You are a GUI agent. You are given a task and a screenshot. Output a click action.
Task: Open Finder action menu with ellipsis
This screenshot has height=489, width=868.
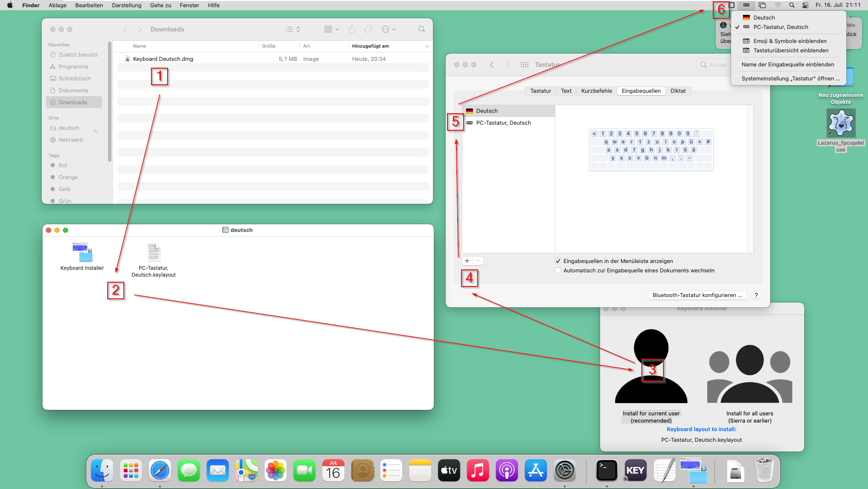click(x=388, y=29)
